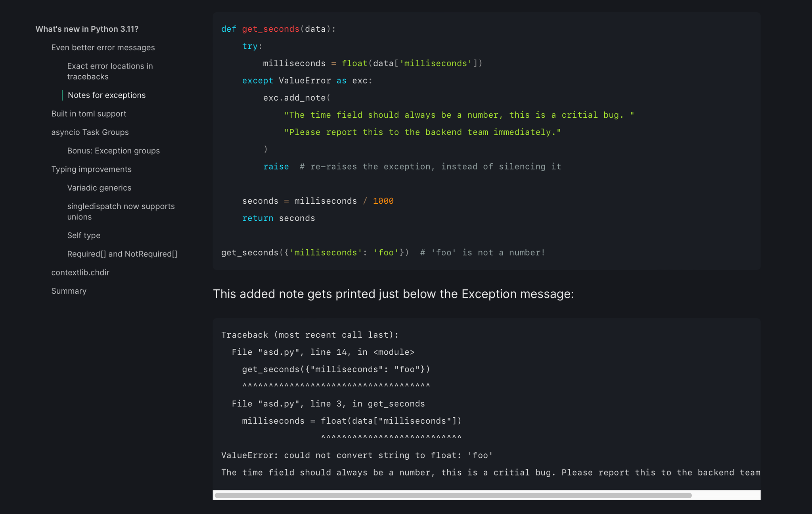Open 'Built in toml support' section
Viewport: 812px width, 514px height.
coord(89,114)
